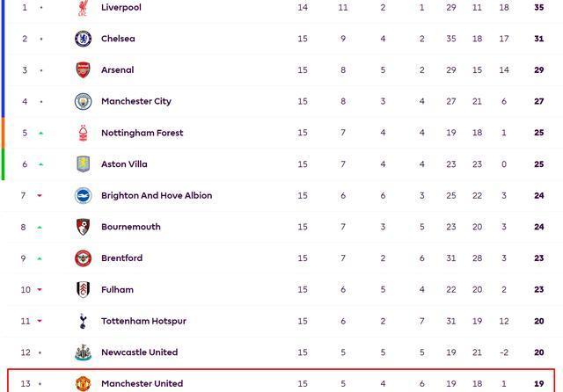Click the red down arrow beside Brighton
Image resolution: width=563 pixels, height=392 pixels.
coord(40,195)
